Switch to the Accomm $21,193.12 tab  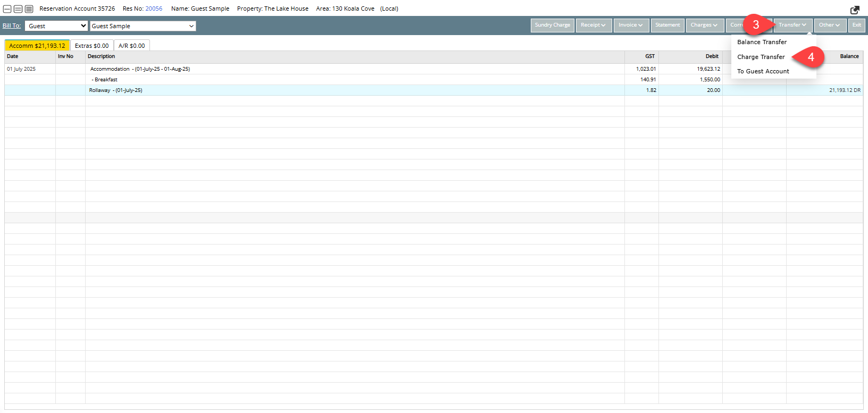(x=37, y=46)
